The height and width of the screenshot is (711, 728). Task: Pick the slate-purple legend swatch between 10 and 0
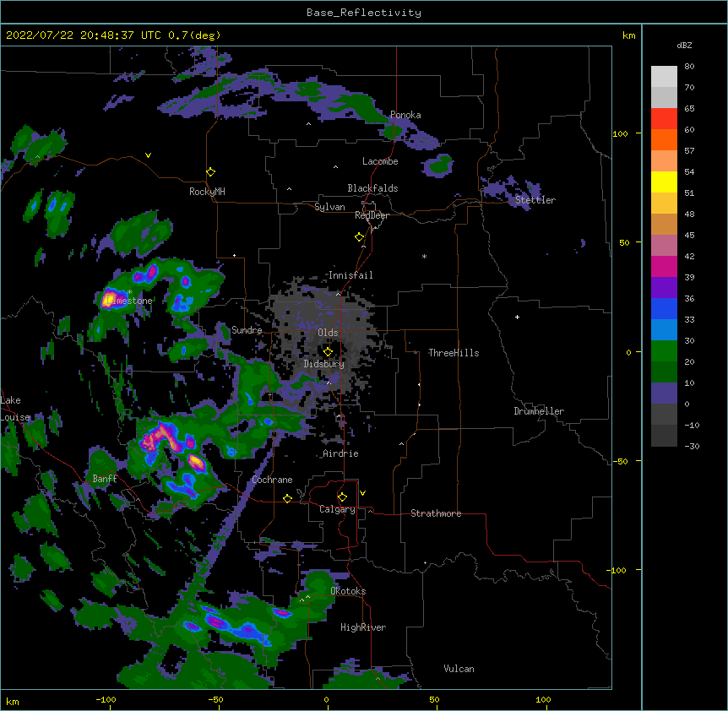[664, 393]
